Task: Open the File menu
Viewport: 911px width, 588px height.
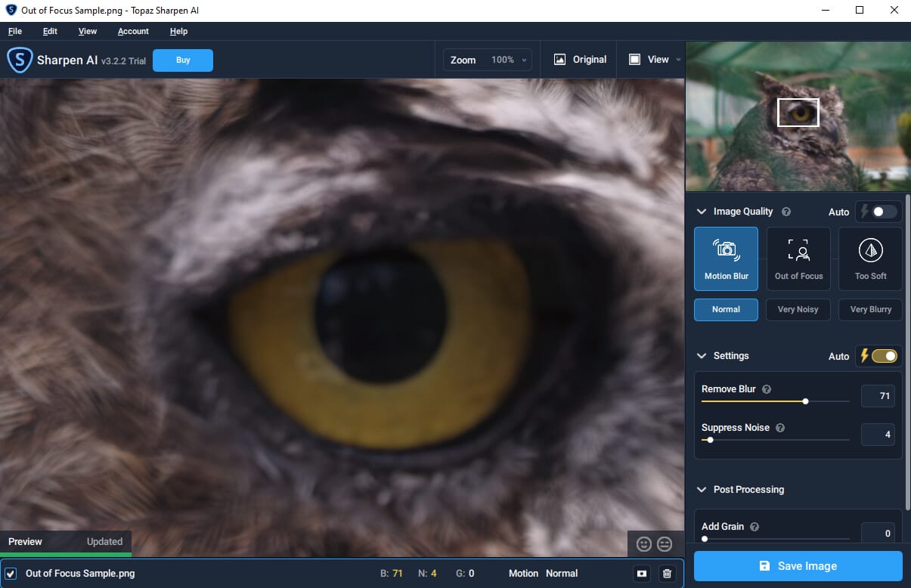Action: point(15,31)
